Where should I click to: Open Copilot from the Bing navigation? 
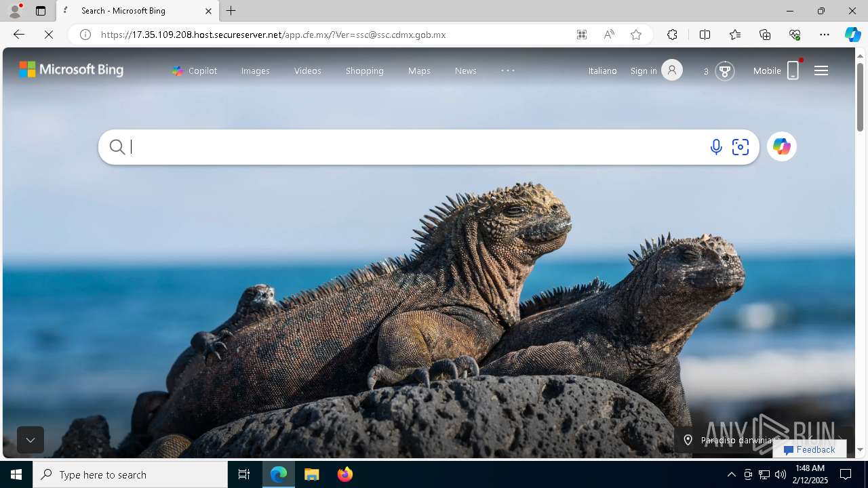(x=195, y=70)
